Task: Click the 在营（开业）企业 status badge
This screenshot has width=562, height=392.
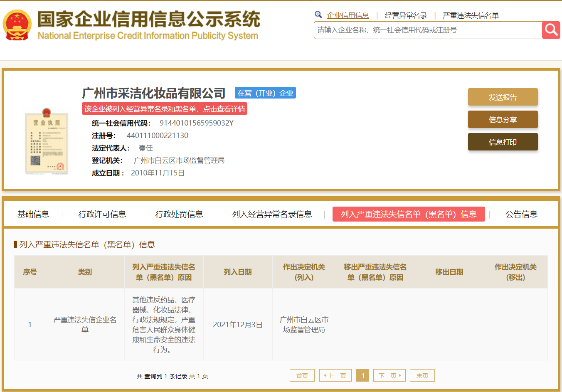Action: [x=265, y=93]
